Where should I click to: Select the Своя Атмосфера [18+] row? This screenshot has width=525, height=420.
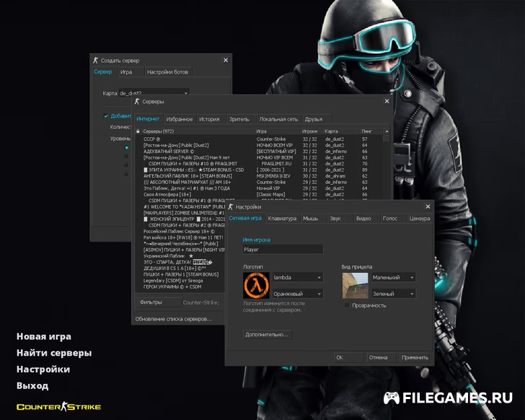click(x=260, y=194)
